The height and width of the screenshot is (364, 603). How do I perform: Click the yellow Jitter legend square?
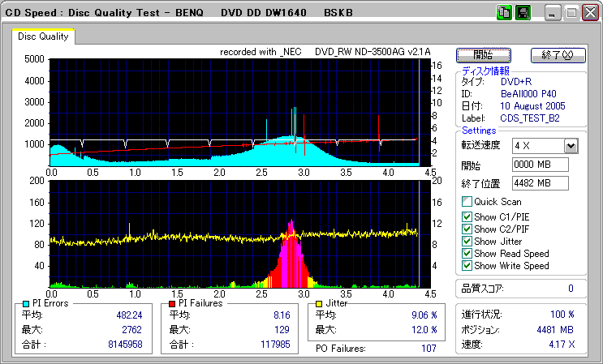(320, 303)
